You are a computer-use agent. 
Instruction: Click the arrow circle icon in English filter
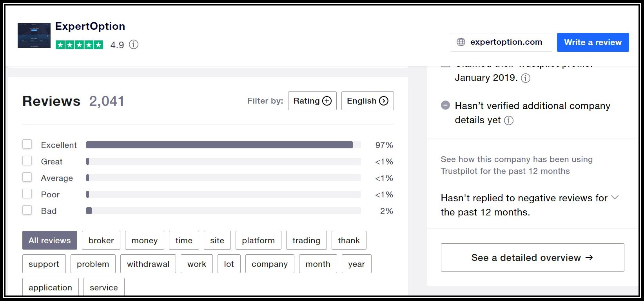(384, 101)
